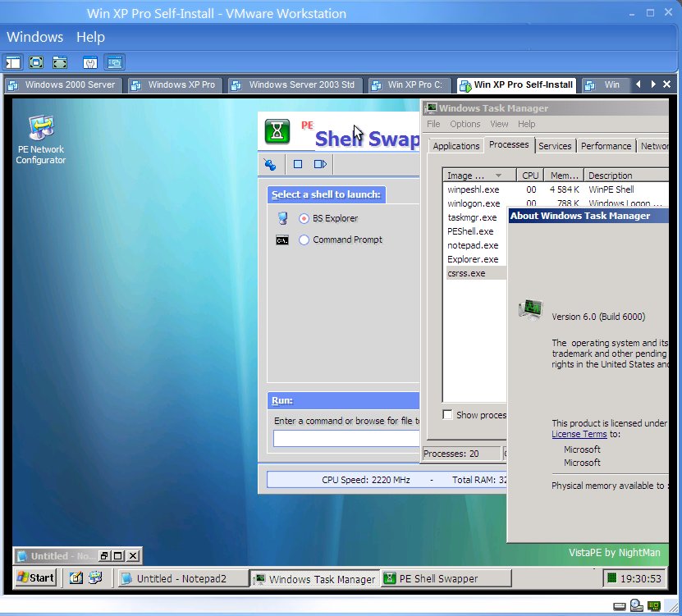The width and height of the screenshot is (682, 616).
Task: Open PE Network Configurator desktop icon
Action: point(41,140)
